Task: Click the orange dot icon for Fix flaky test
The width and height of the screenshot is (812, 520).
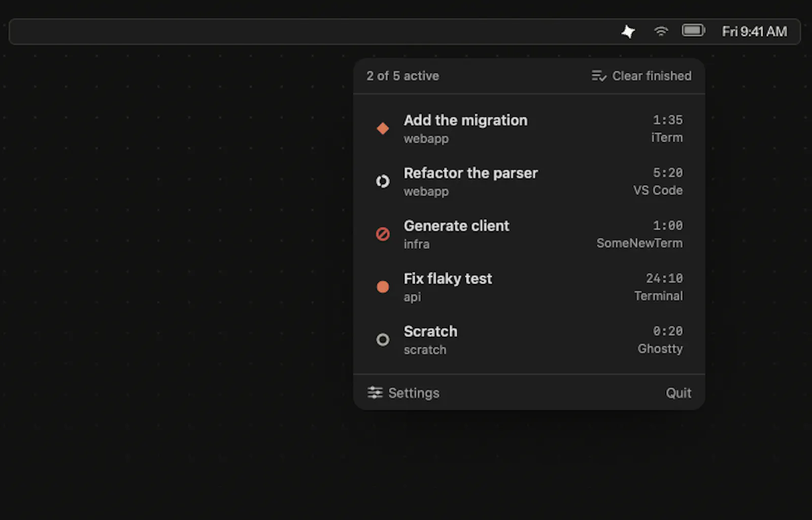Action: [383, 287]
